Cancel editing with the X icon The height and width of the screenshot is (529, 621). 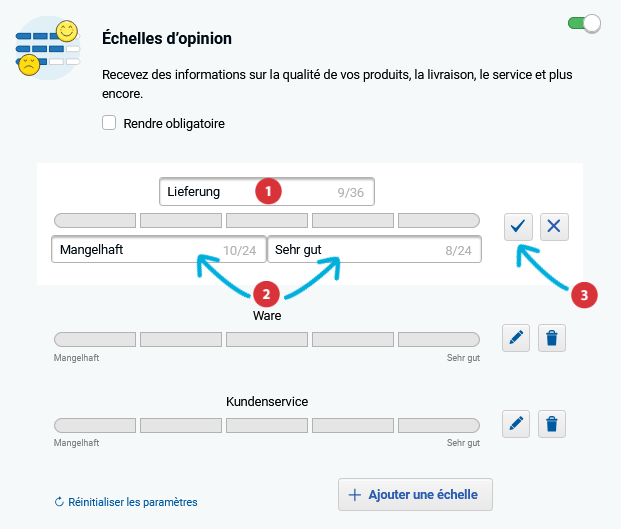554,227
